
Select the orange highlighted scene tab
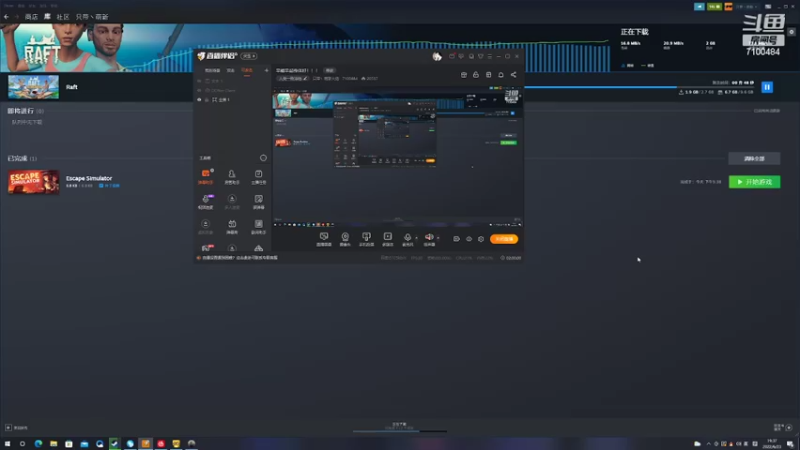pyautogui.click(x=247, y=70)
